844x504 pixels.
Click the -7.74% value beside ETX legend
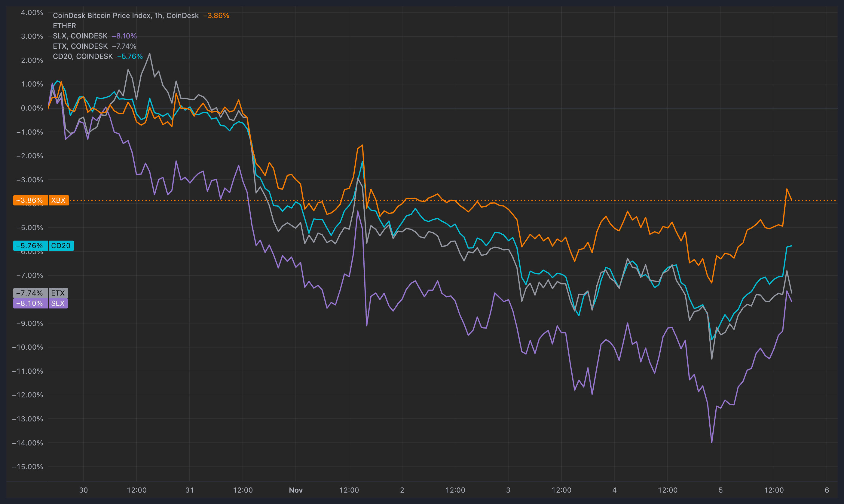pos(124,46)
